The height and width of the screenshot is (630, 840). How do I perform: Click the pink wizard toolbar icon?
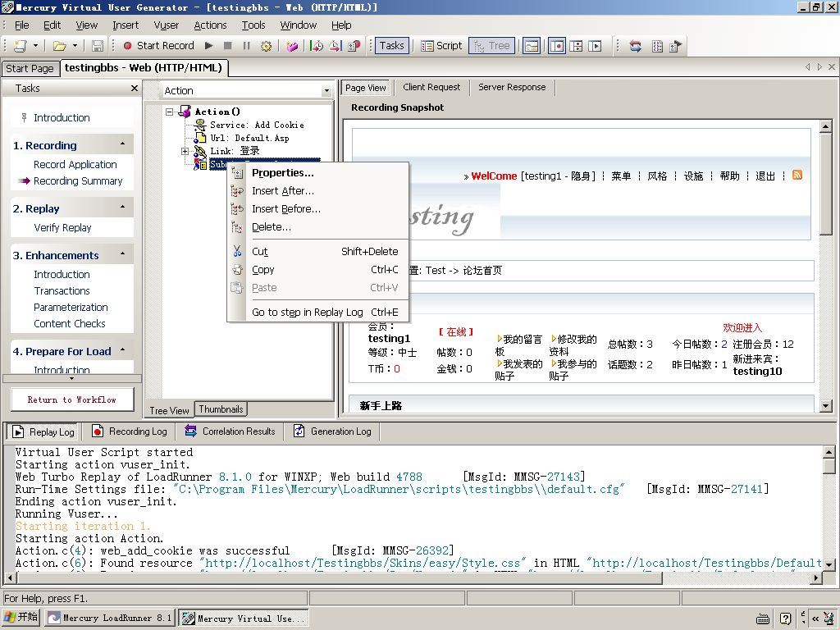tap(291, 46)
